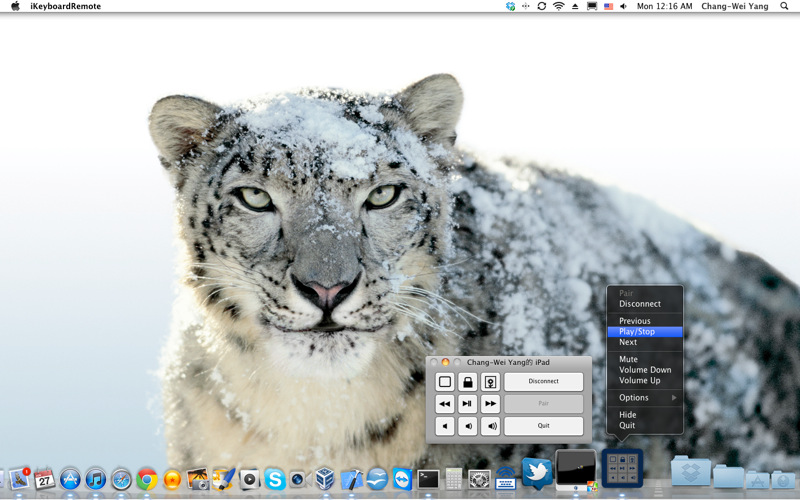Click the mute speaker button in remote window

(x=445, y=426)
